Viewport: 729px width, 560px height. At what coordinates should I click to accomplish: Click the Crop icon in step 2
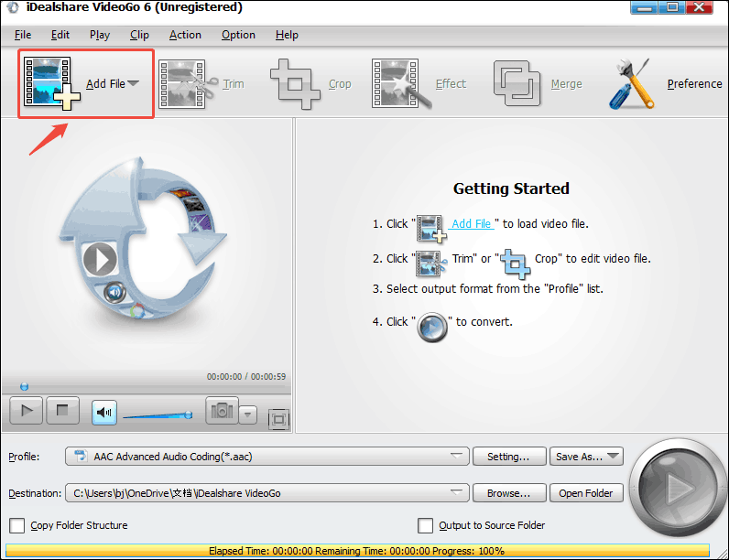point(516,264)
